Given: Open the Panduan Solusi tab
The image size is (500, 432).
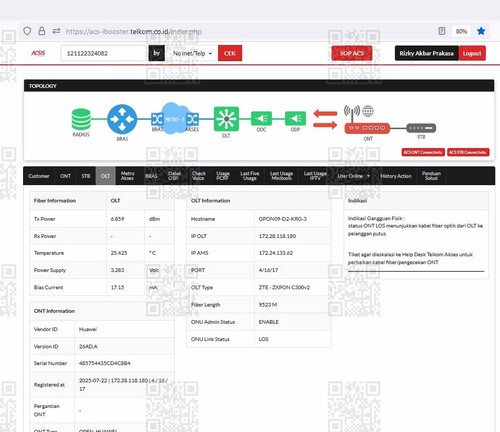Looking at the screenshot, I should click(431, 176).
